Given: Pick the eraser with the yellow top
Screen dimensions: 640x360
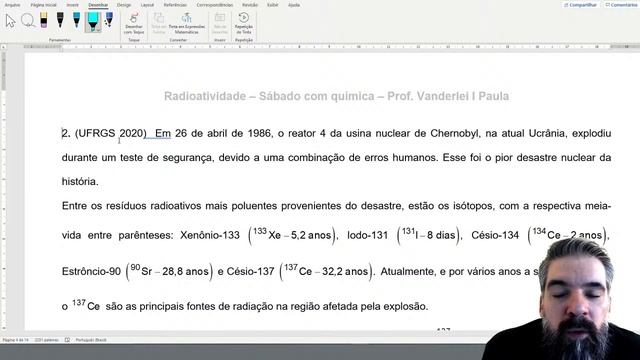Looking at the screenshot, I should point(44,20).
